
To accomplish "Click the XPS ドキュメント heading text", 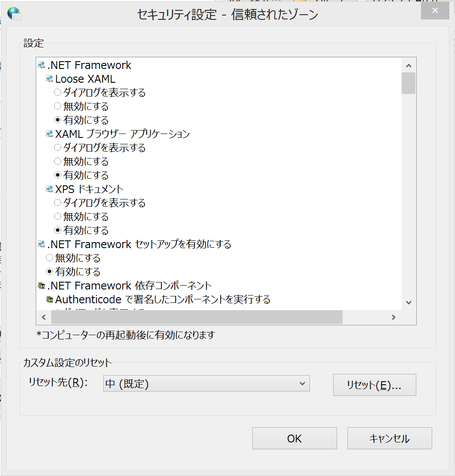I will point(89,189).
